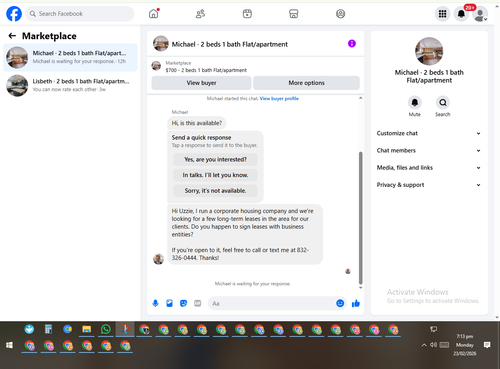Choose a GIF icon
Image resolution: width=500 pixels, height=369 pixels.
tap(198, 303)
